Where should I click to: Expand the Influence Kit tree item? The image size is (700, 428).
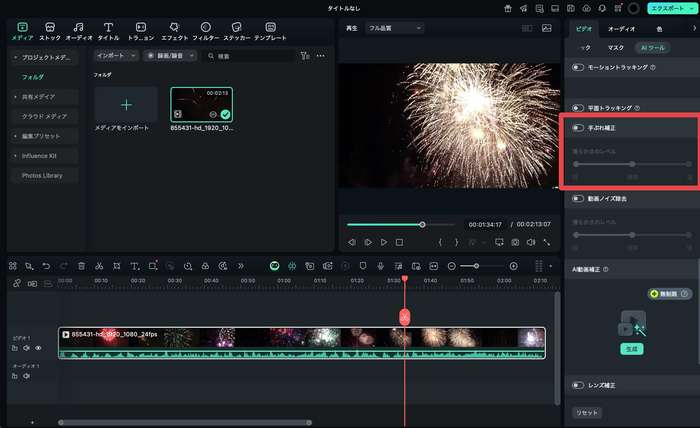click(x=16, y=156)
